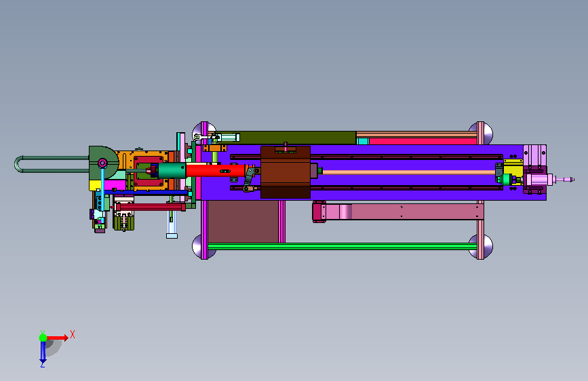588x381 pixels.
Task: Select the green semicircular bending die
Action: pos(103,163)
